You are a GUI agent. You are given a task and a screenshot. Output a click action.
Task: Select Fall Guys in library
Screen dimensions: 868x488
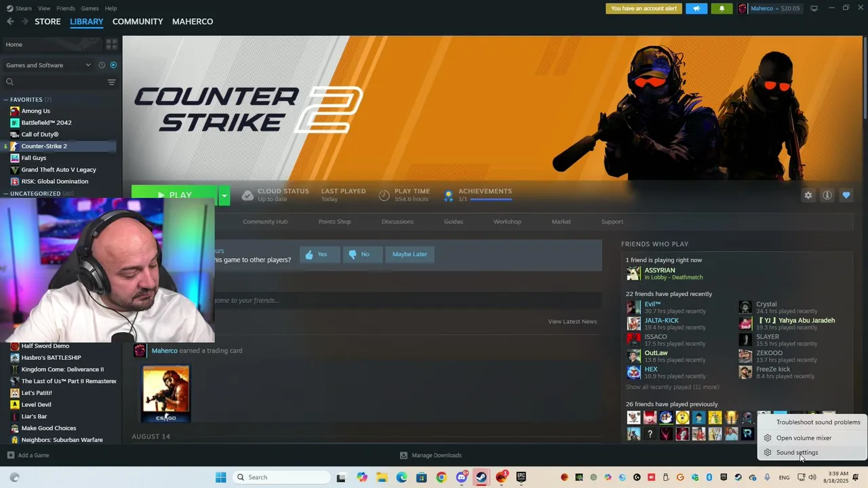pyautogui.click(x=34, y=158)
